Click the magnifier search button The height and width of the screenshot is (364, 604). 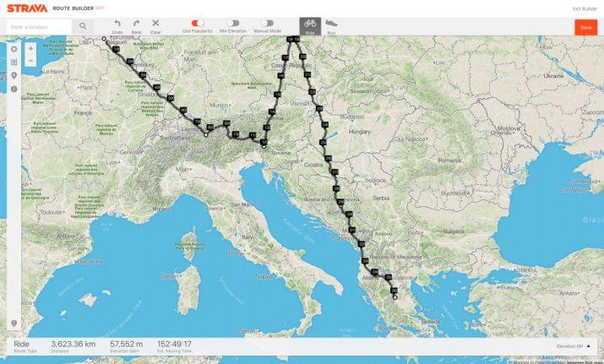[83, 26]
